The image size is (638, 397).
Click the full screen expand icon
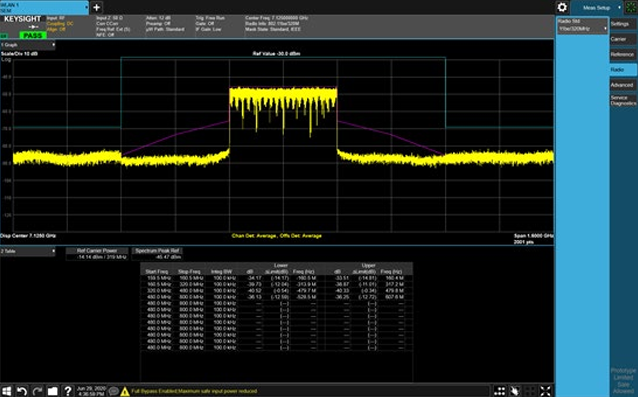pos(546,391)
